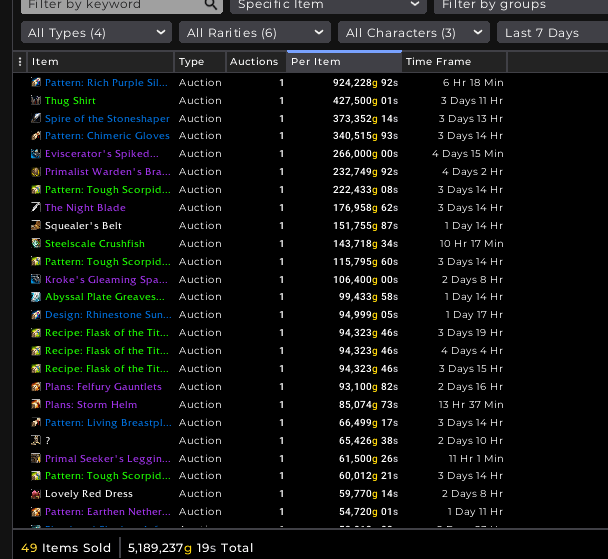This screenshot has width=608, height=559.
Task: Open the All Characters (3) dropdown
Action: click(x=401, y=33)
